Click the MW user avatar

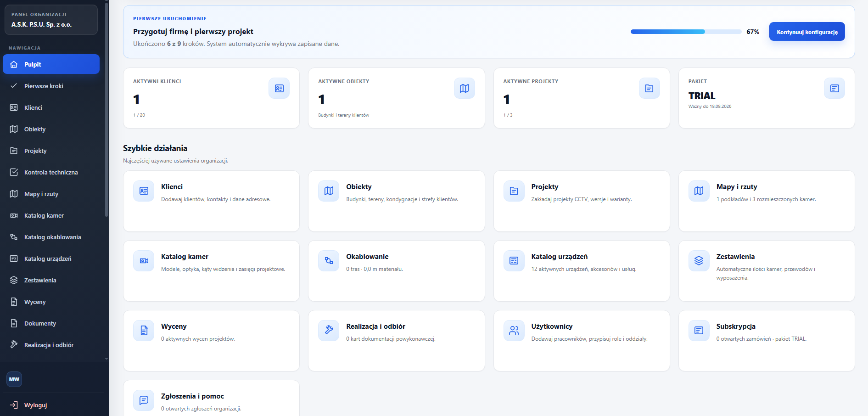(x=14, y=379)
